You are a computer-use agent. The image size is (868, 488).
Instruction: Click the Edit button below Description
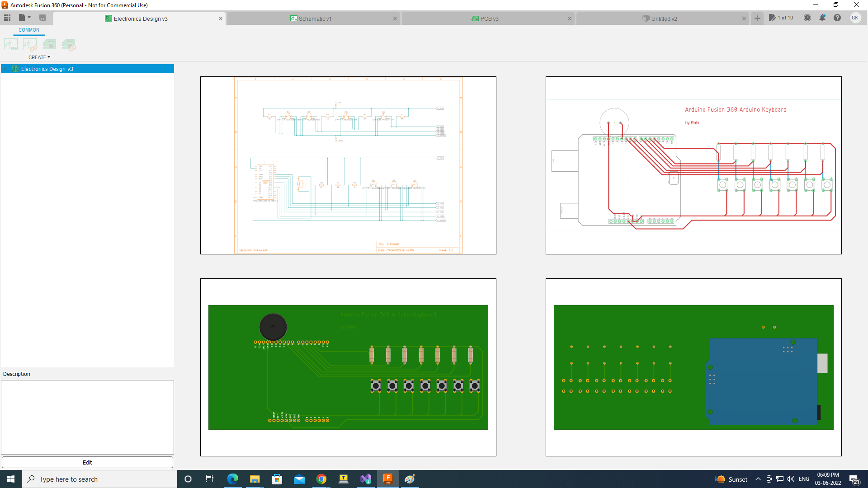tap(87, 462)
